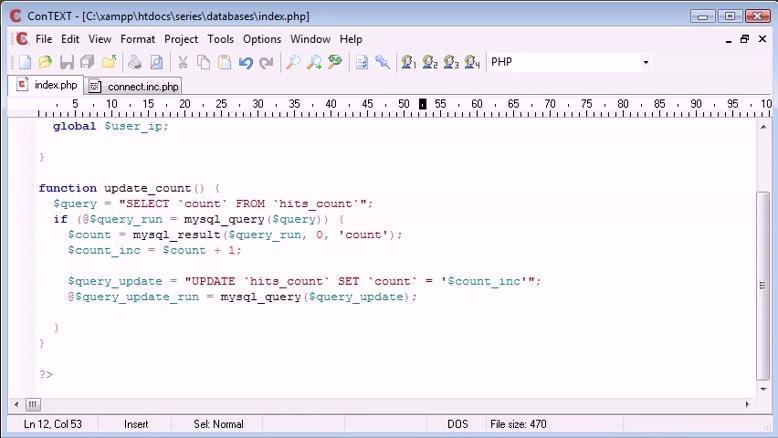Copy selection using toolbar icon

[203, 62]
